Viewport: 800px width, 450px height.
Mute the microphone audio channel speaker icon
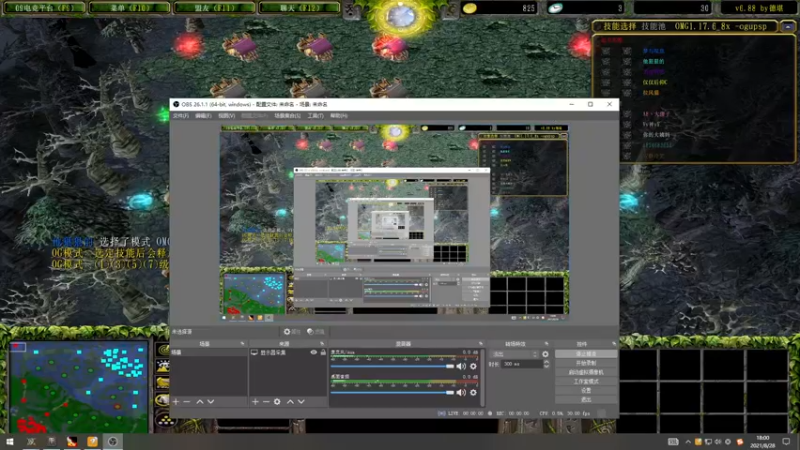[461, 366]
